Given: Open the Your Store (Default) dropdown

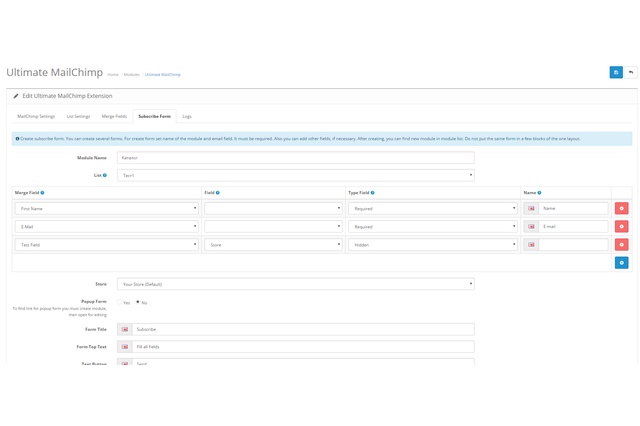Looking at the screenshot, I should [x=296, y=284].
